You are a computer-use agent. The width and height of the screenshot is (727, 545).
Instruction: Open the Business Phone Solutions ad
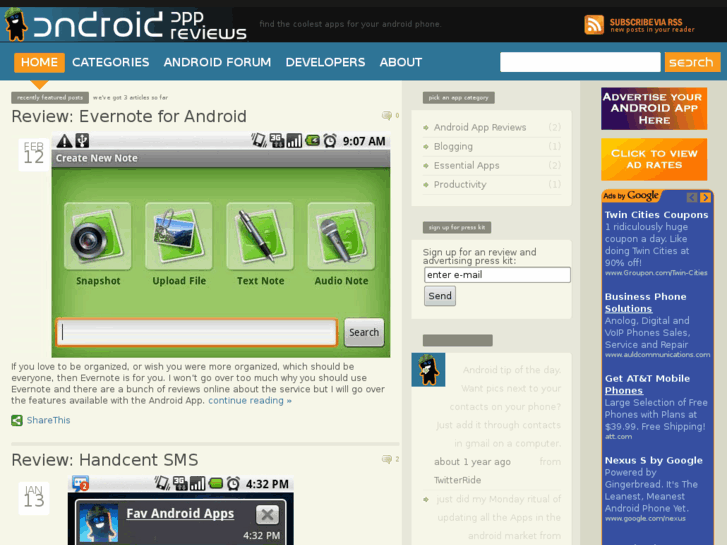tap(645, 302)
